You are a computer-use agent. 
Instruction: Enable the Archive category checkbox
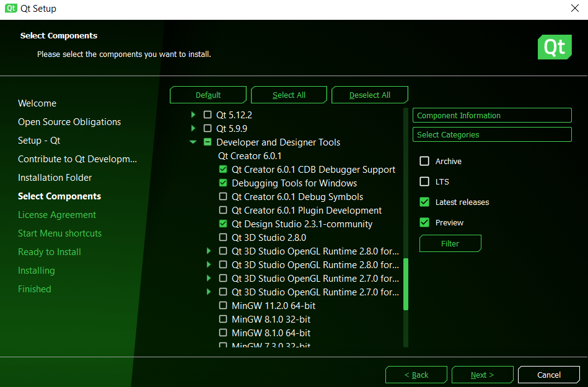click(424, 161)
